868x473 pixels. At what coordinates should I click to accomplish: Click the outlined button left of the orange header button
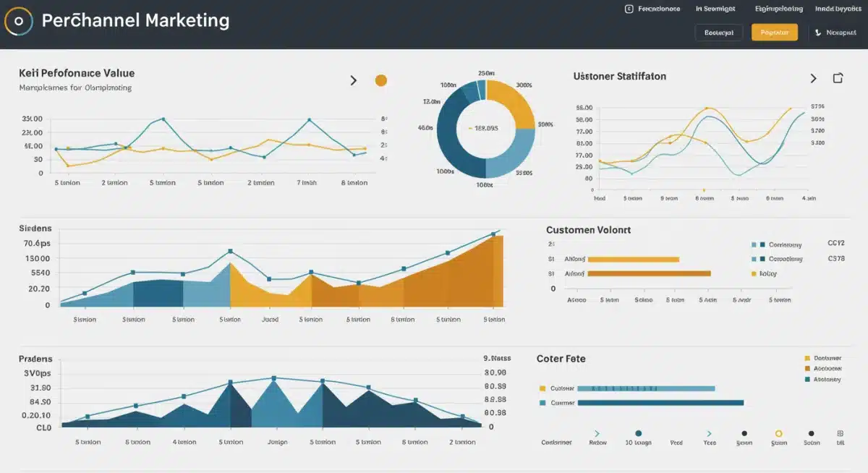tap(718, 32)
